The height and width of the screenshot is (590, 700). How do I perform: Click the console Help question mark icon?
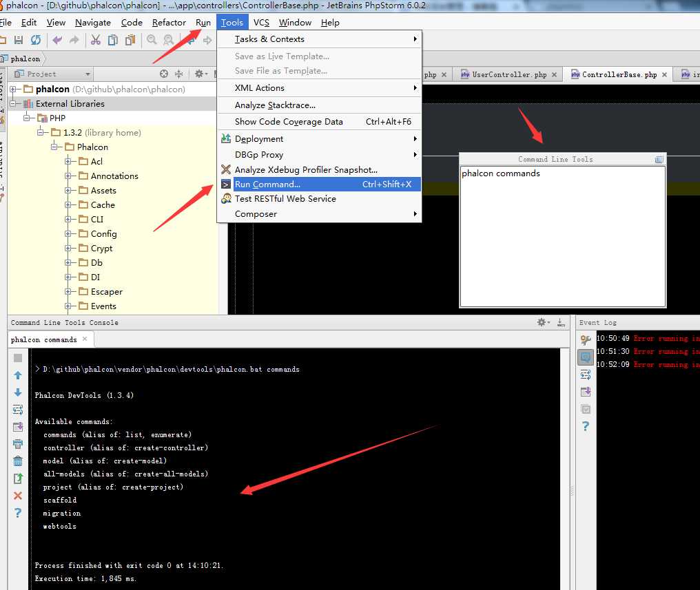coord(18,513)
